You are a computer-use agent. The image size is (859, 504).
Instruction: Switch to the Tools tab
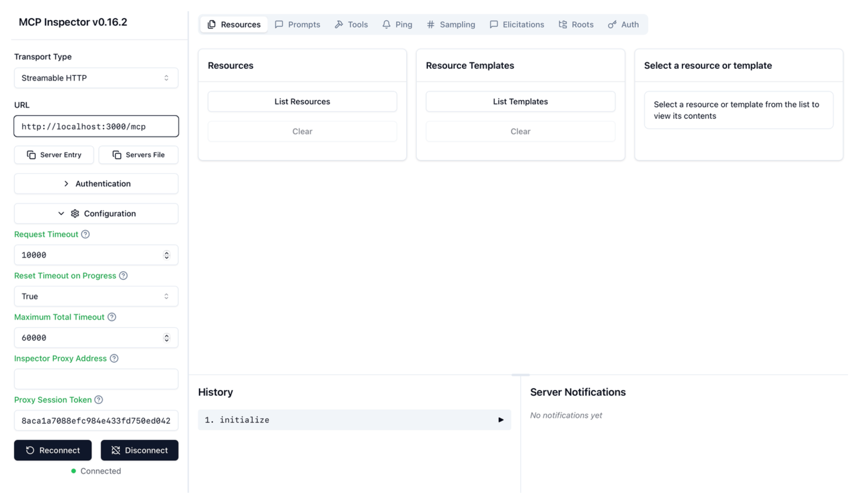pos(351,25)
